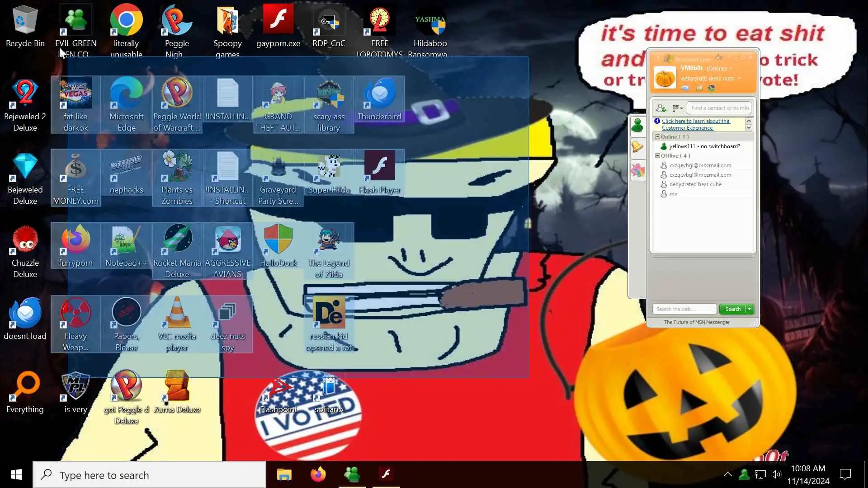Expand the personal message dropdown arrow
The image size is (868, 488).
740,79
